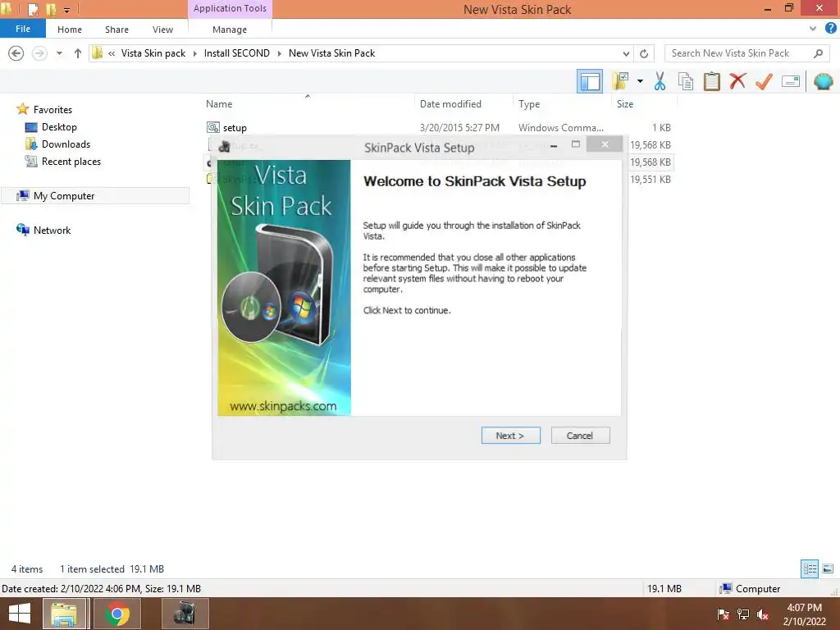Open the Help question mark icon

click(830, 29)
